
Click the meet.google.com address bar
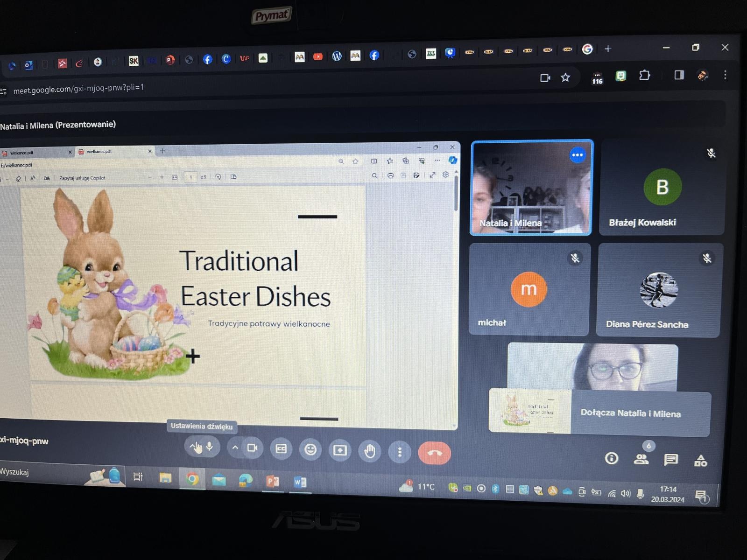tap(78, 89)
